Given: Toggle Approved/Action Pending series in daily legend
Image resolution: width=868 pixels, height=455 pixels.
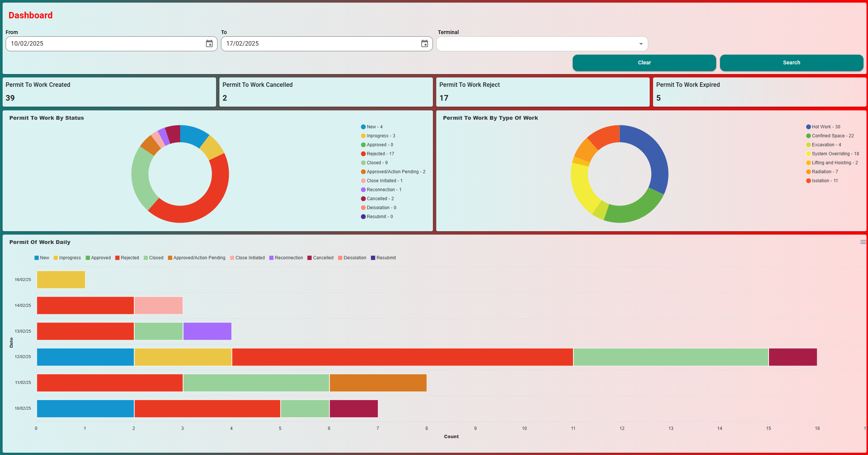Looking at the screenshot, I should 197,258.
